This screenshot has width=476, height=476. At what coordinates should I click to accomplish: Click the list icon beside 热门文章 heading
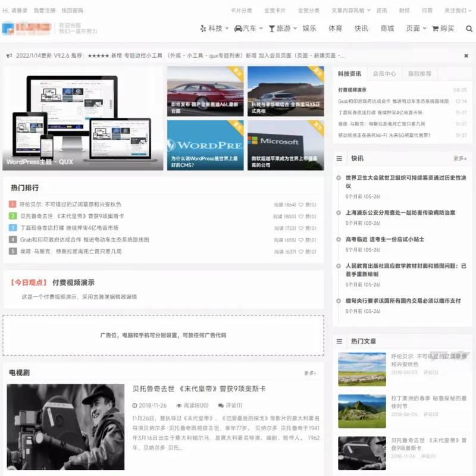[x=339, y=341]
